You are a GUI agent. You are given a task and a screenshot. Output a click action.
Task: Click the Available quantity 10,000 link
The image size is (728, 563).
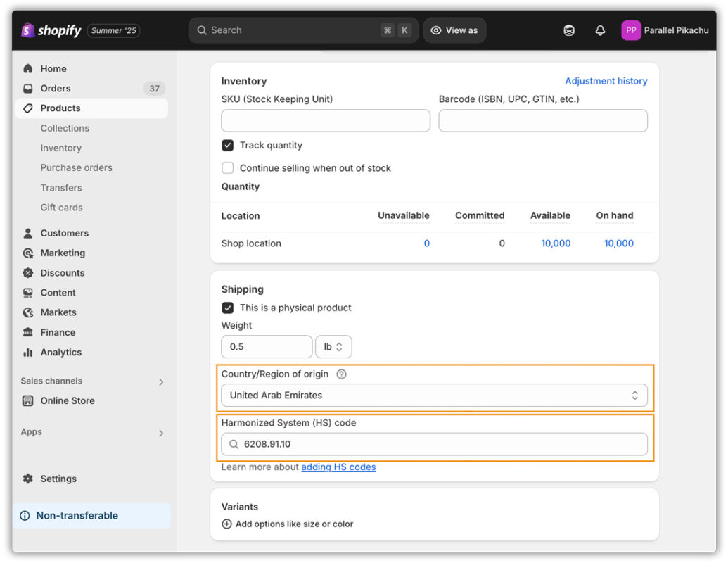[x=556, y=243]
